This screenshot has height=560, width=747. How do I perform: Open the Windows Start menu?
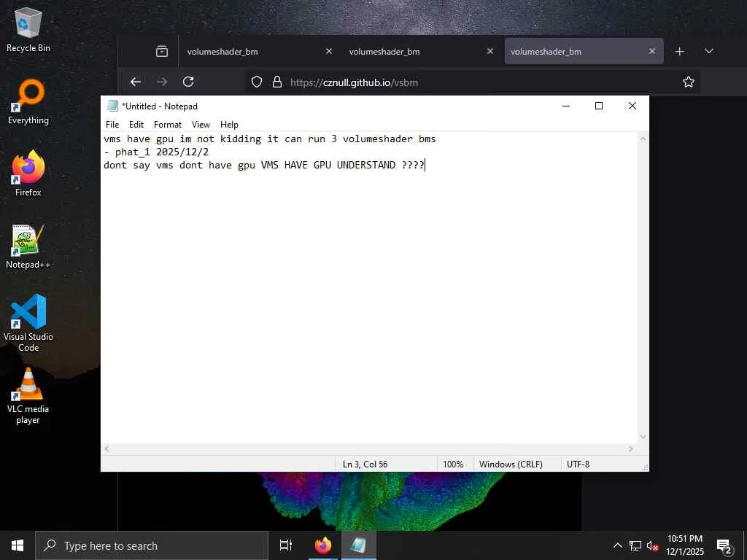click(x=18, y=545)
